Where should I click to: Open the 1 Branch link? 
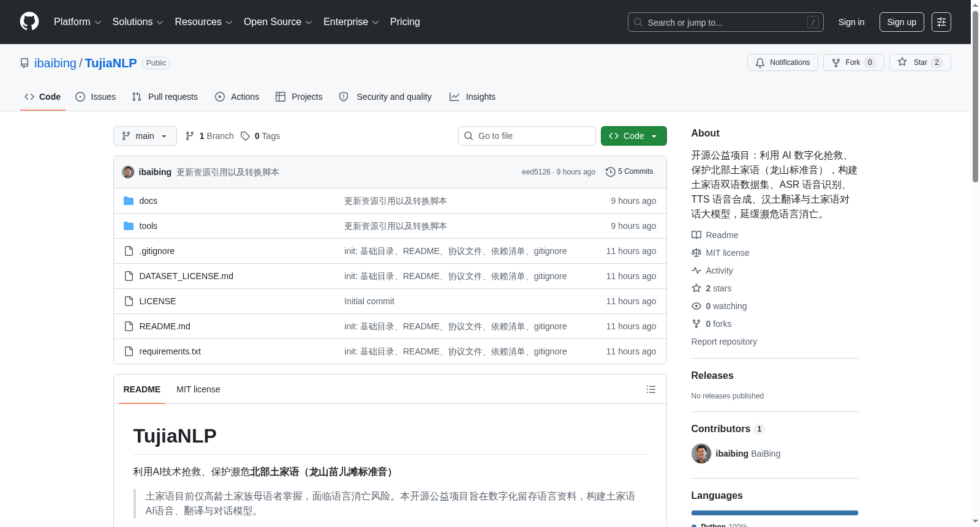(x=209, y=136)
